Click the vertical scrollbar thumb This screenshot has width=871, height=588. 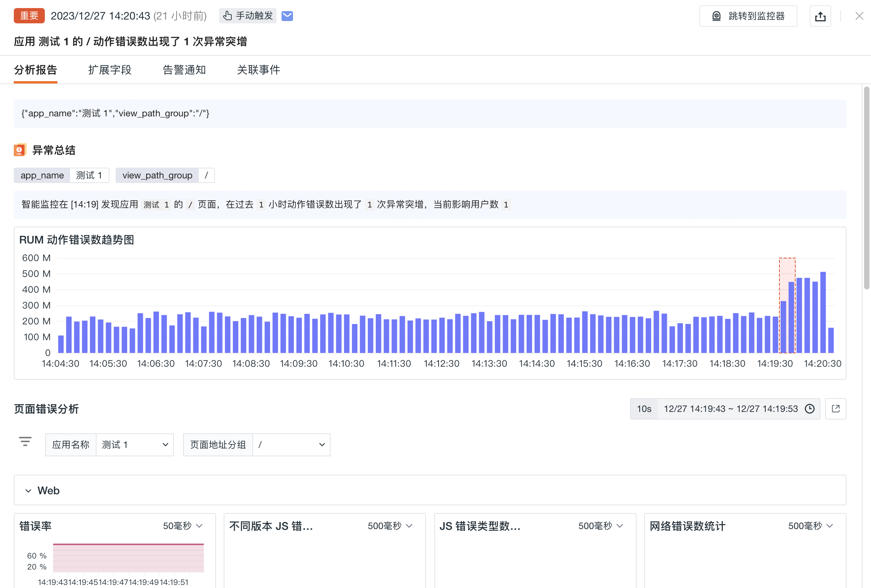[866, 188]
